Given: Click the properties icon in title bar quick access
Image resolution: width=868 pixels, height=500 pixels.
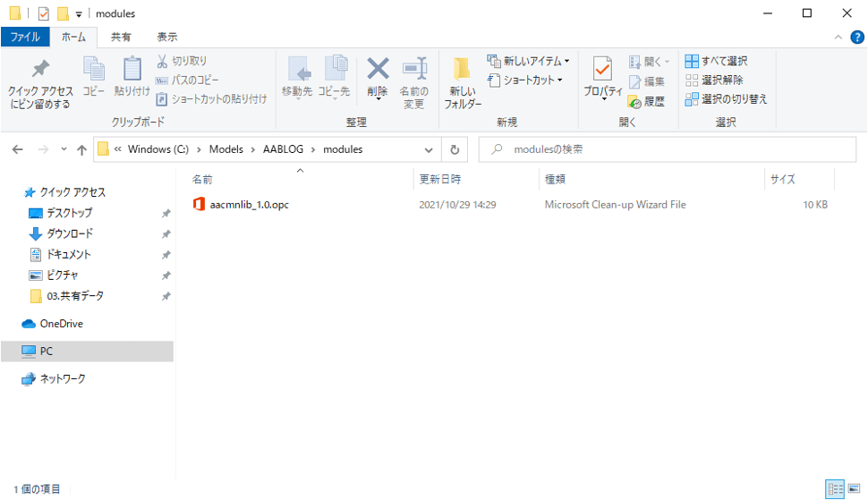Looking at the screenshot, I should pyautogui.click(x=43, y=13).
